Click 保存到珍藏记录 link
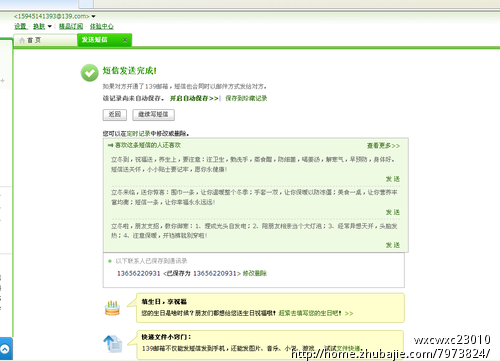 tap(246, 98)
